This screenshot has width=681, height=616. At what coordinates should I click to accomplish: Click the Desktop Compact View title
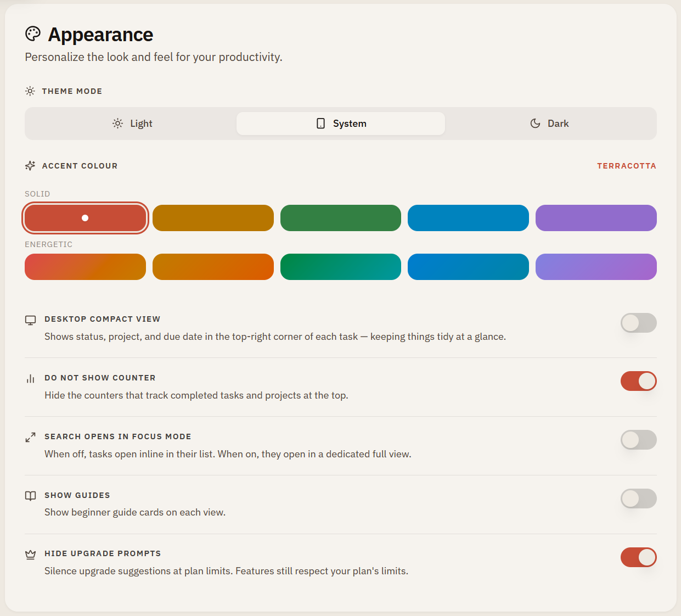103,319
